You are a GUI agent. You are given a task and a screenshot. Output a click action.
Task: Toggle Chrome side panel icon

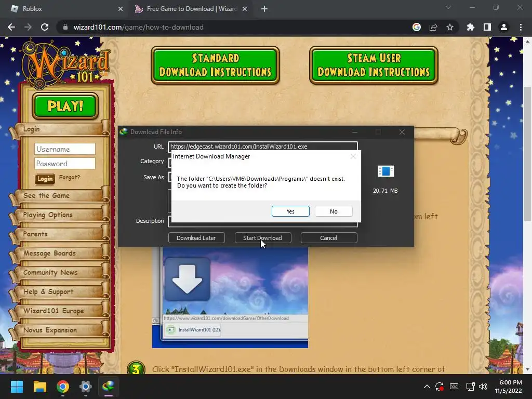coord(487,27)
